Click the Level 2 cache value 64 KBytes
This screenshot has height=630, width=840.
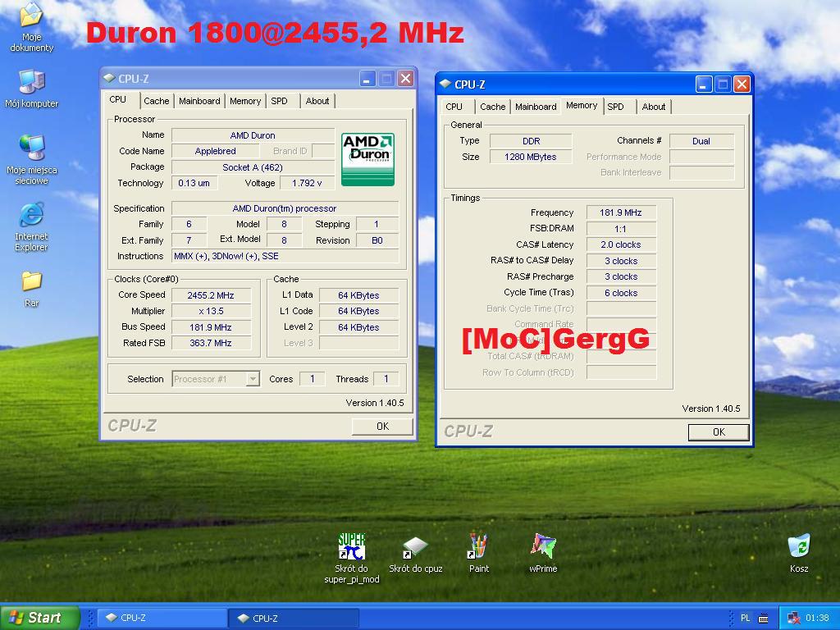coord(359,327)
